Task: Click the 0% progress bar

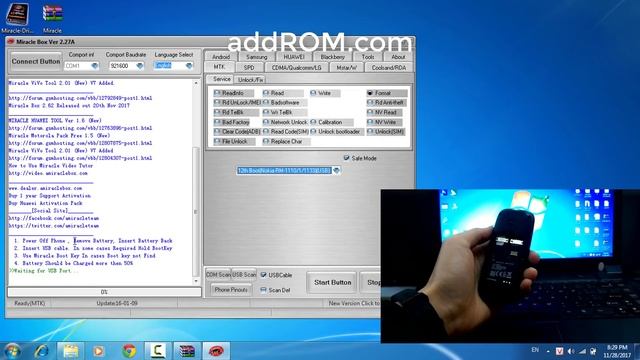Action: click(x=104, y=292)
